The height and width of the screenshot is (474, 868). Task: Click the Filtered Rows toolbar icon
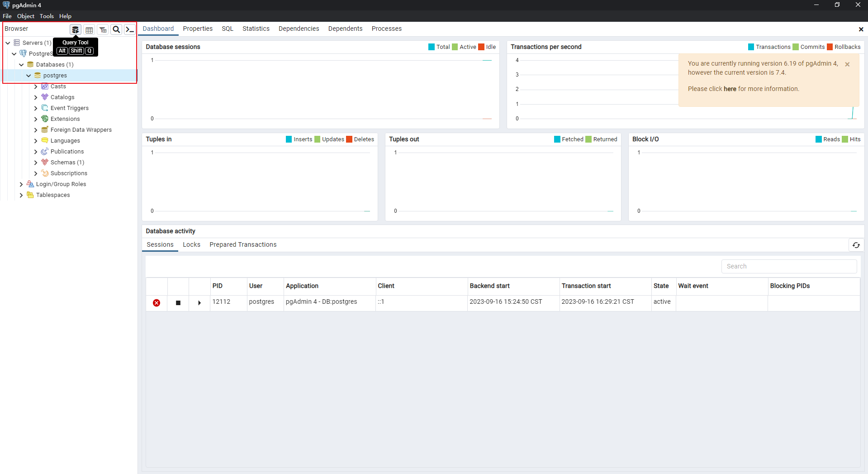coord(103,30)
